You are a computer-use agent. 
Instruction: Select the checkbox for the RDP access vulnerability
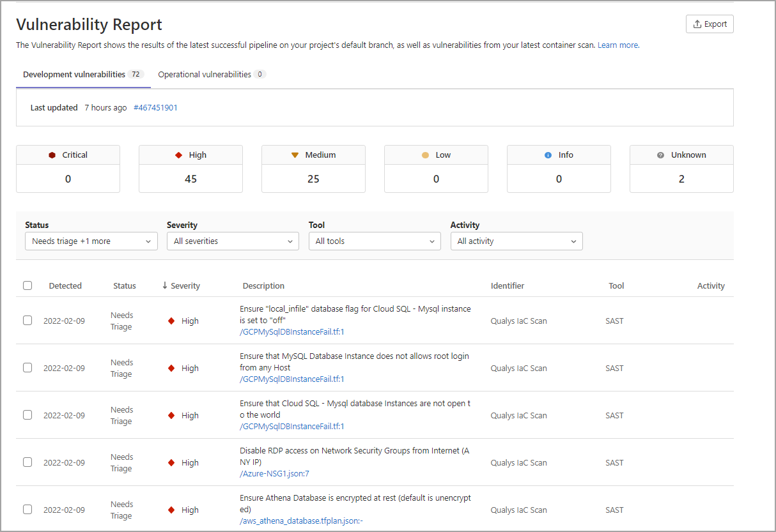pos(27,462)
